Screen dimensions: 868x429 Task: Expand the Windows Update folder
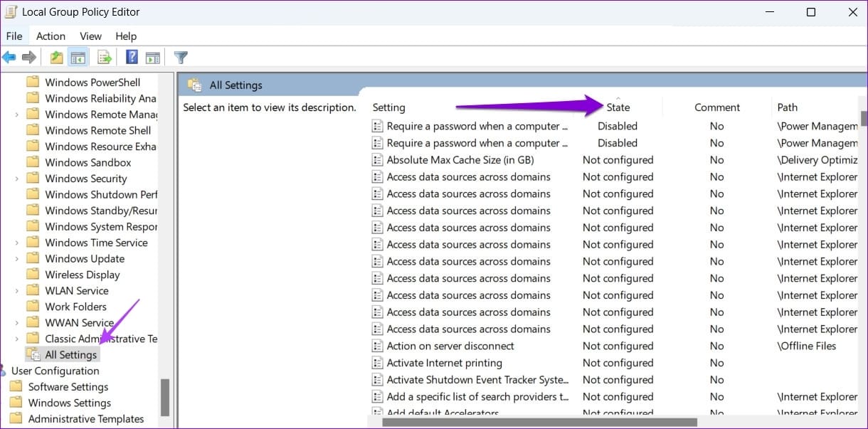pyautogui.click(x=16, y=258)
